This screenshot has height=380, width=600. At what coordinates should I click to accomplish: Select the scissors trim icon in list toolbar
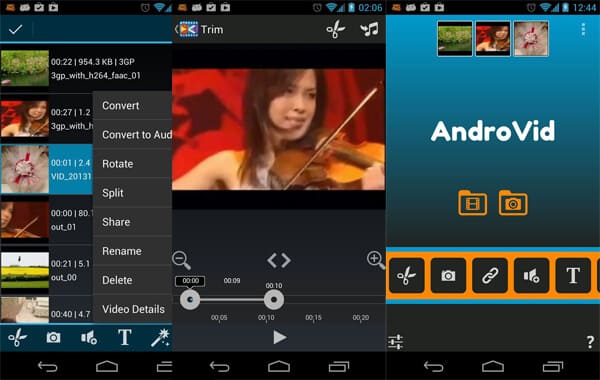click(17, 338)
